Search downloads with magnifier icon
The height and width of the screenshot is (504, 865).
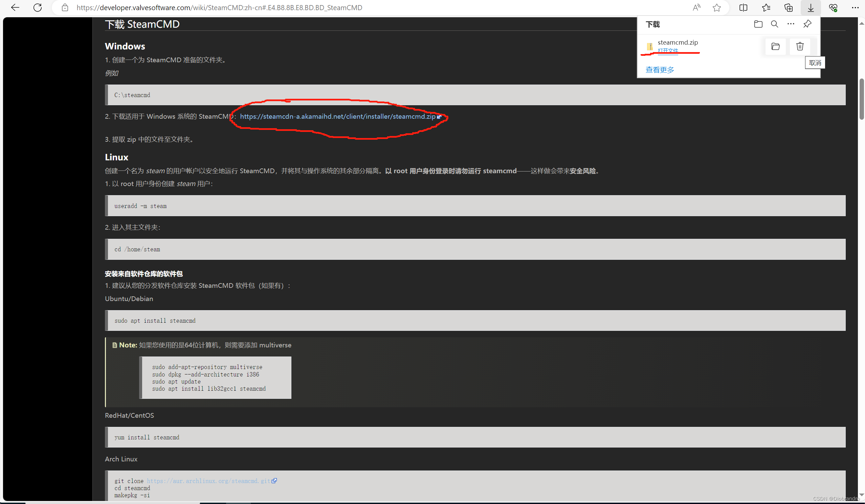click(x=774, y=24)
